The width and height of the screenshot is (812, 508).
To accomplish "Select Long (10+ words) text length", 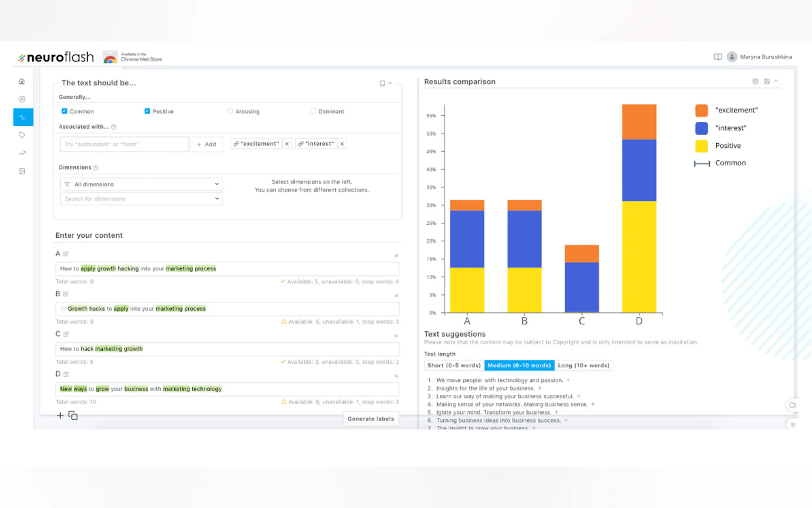I will click(583, 365).
